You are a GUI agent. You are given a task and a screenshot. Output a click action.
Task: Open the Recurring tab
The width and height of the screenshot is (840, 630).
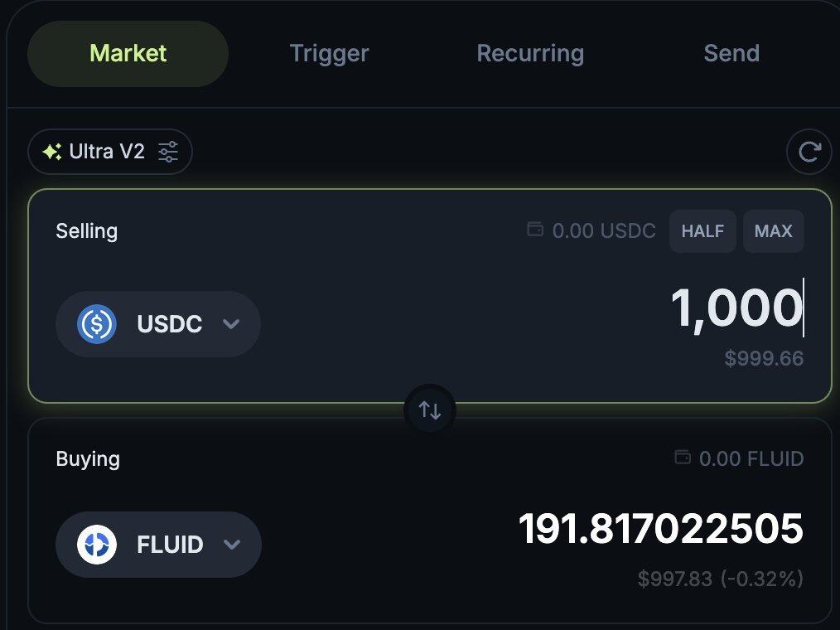(x=530, y=54)
